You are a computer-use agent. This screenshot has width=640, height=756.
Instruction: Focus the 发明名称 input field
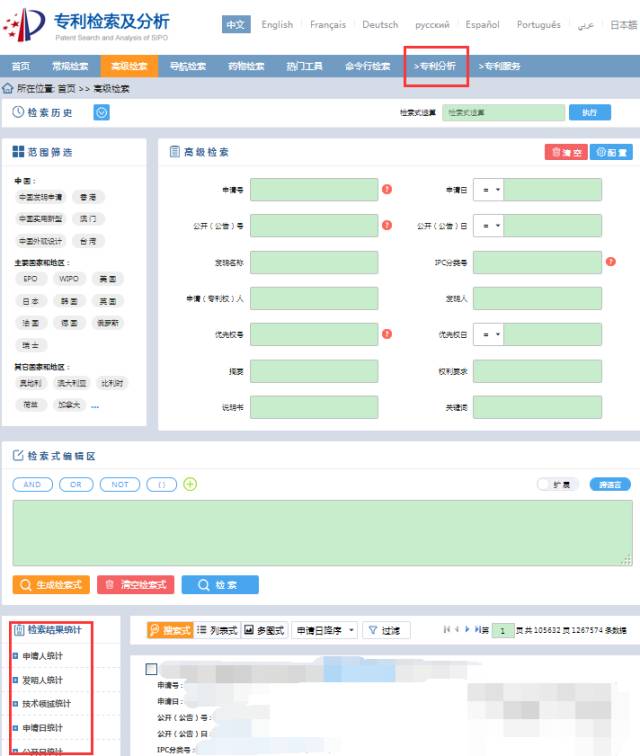314,262
